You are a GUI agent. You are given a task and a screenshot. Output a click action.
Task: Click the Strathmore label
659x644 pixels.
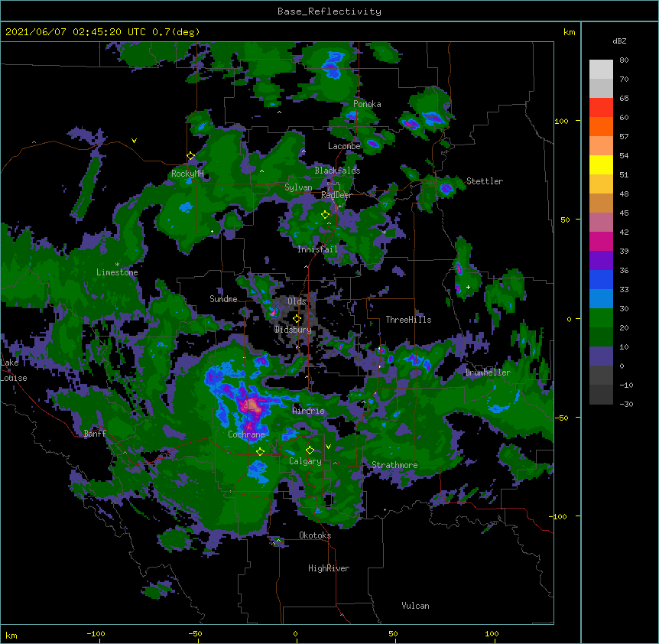point(394,465)
